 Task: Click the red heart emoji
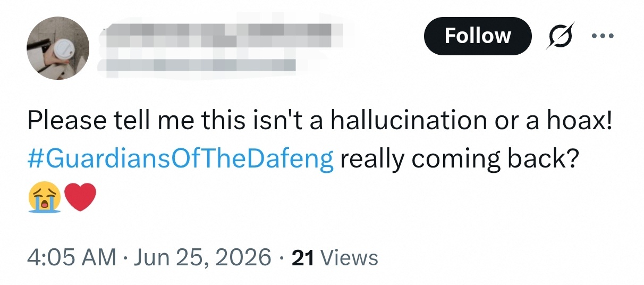point(80,197)
